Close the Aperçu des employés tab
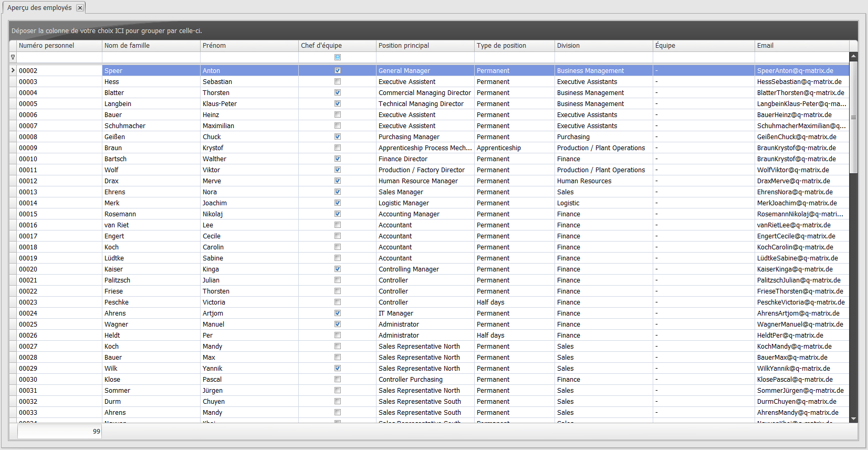Image resolution: width=868 pixels, height=450 pixels. 80,8
